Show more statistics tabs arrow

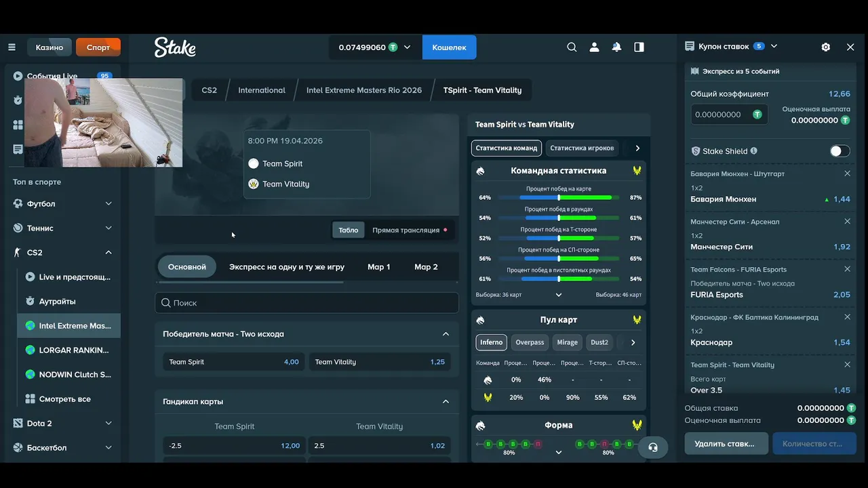click(x=637, y=148)
